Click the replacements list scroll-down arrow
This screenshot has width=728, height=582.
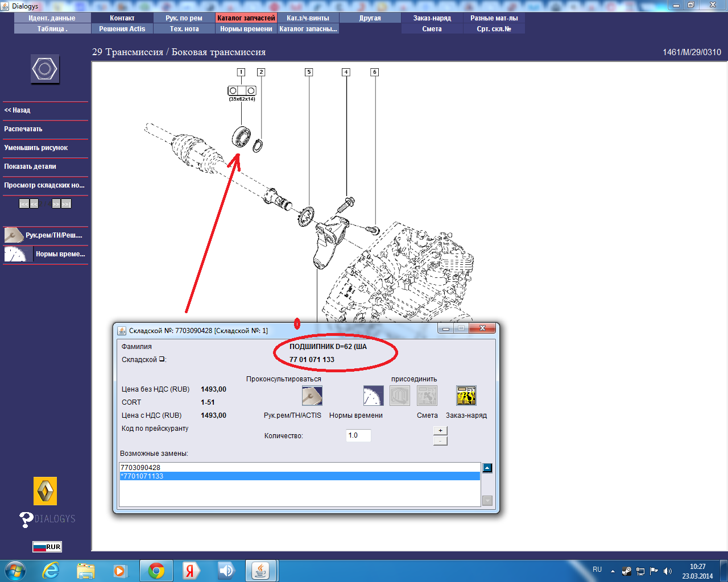coord(487,501)
